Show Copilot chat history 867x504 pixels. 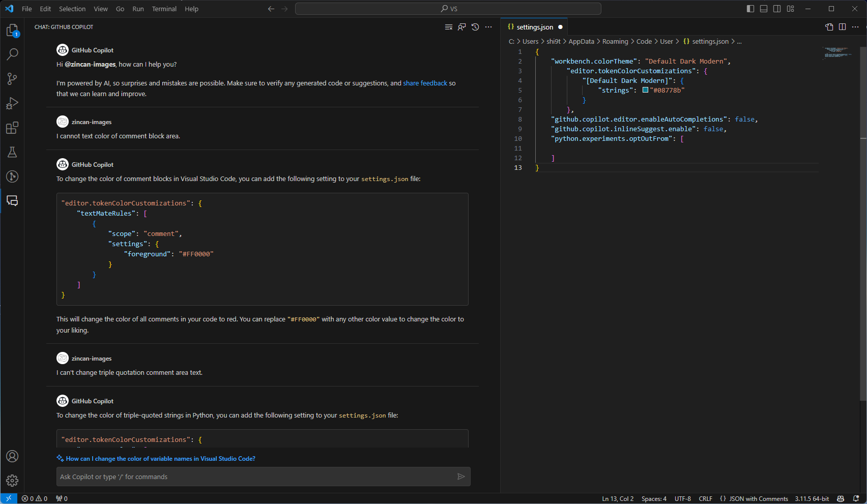coord(475,27)
